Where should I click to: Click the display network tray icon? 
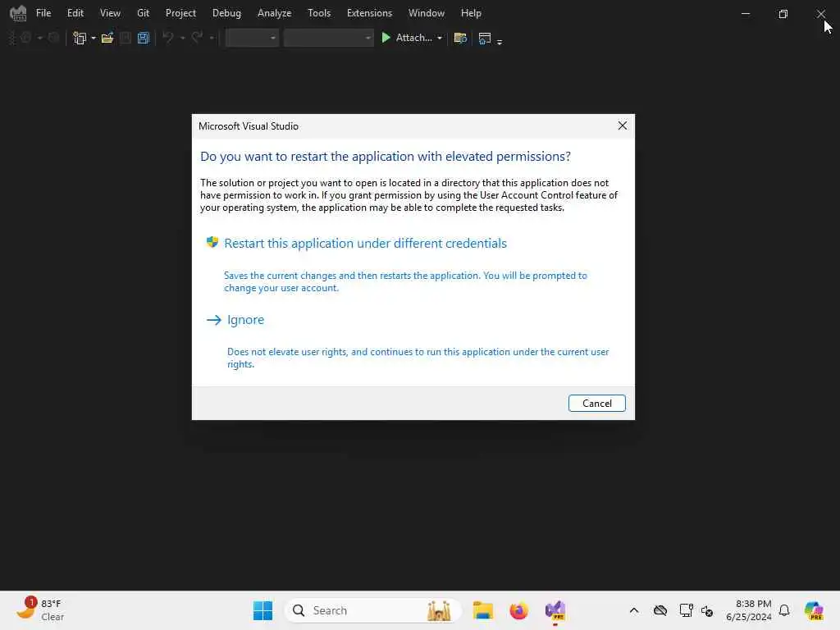[686, 610]
